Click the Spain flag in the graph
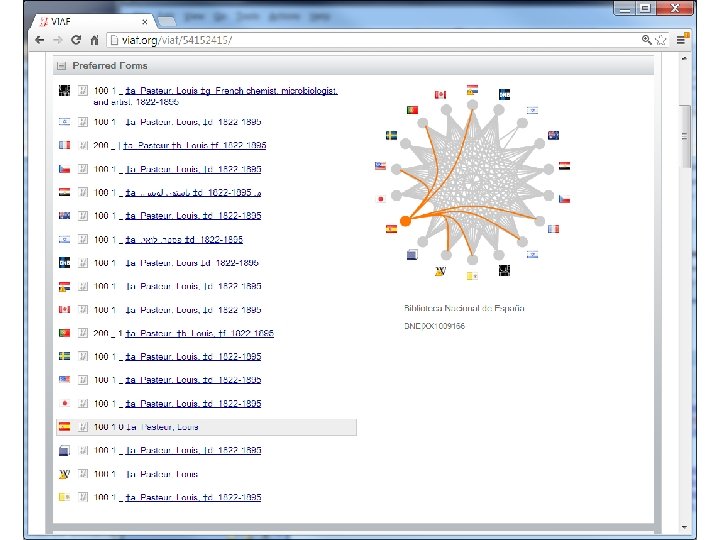 point(391,228)
